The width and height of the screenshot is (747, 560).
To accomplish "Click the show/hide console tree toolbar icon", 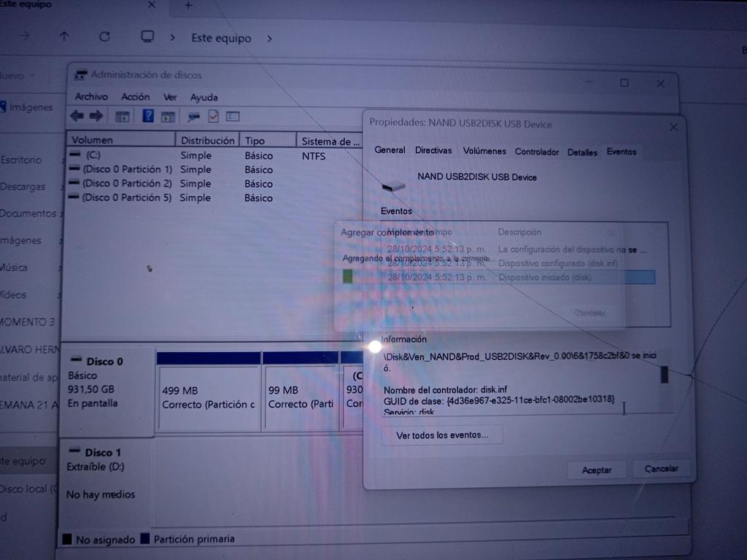I will (123, 117).
